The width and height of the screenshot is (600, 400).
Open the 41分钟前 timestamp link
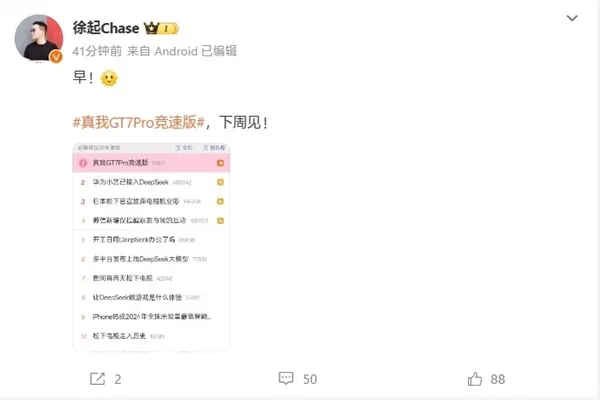point(97,51)
